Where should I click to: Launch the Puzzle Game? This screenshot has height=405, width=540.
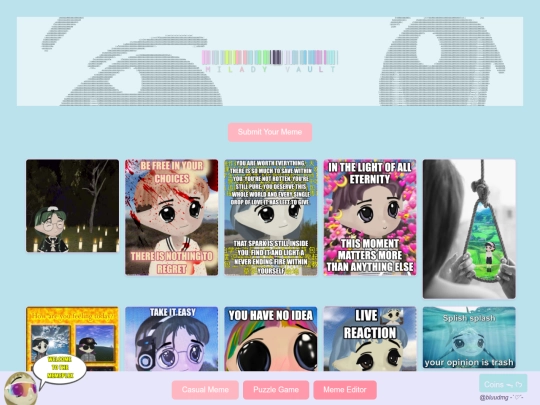(276, 390)
